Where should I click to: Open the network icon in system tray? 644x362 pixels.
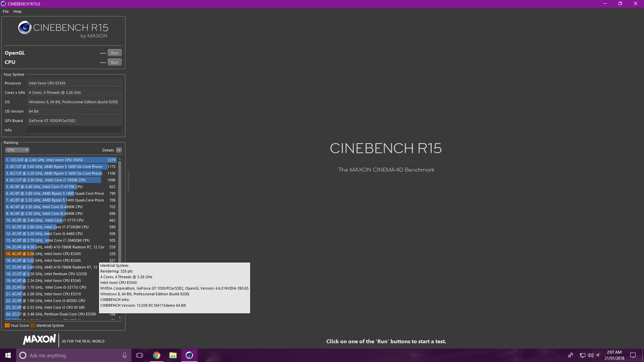point(583,355)
